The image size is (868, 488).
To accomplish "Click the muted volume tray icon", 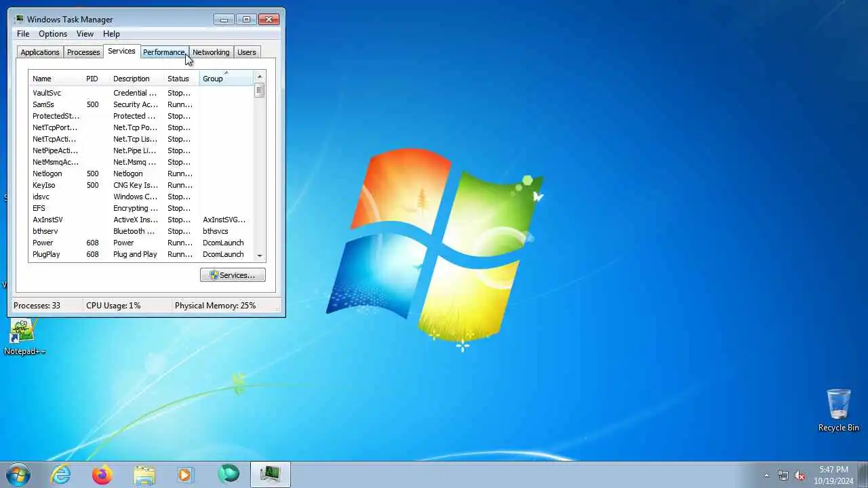I will 800,476.
